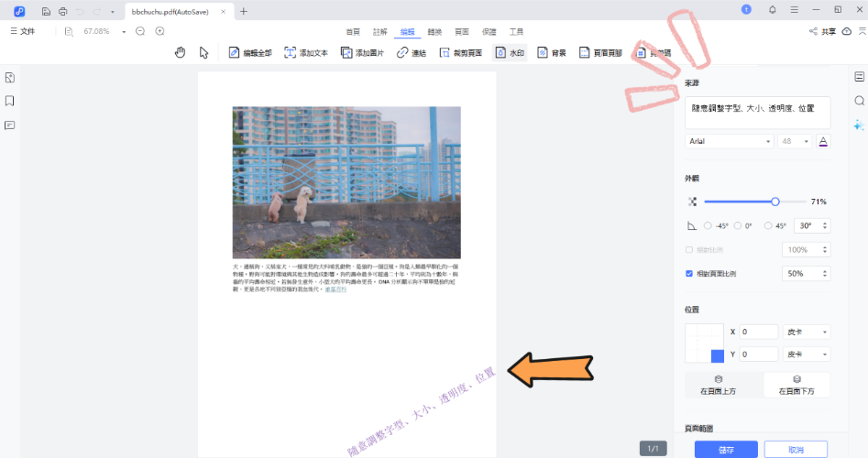Image resolution: width=868 pixels, height=458 pixels.
Task: Open the Background (背景) tool
Action: tap(552, 52)
